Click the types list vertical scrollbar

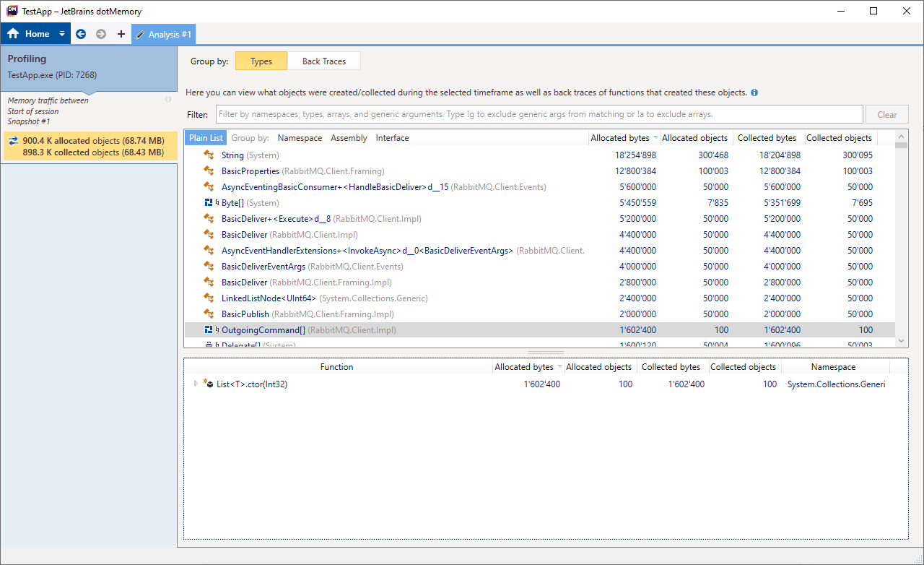tap(901, 238)
